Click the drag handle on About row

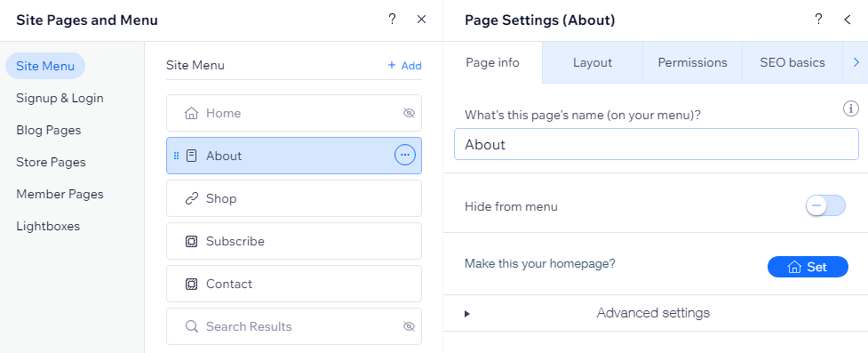coord(176,156)
